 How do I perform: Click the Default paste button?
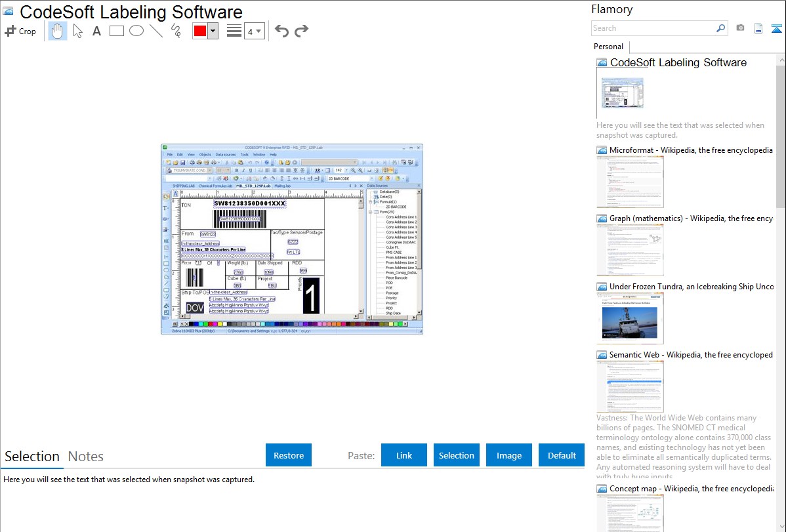coord(562,455)
